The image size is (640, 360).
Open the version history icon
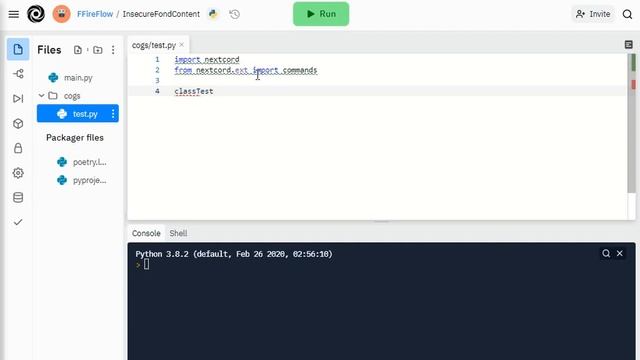(234, 14)
